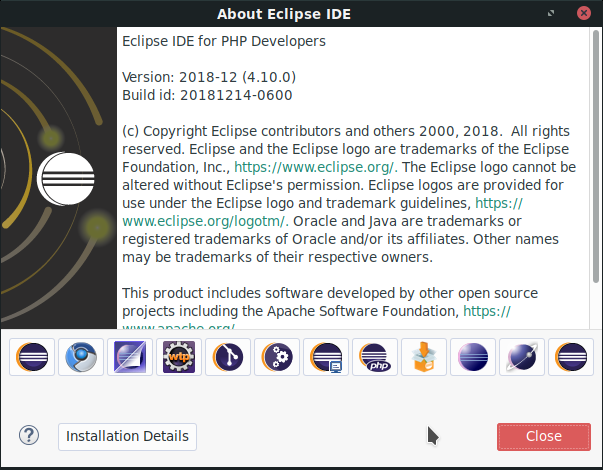Open the WTP gear feature icon
Viewport: 603px width, 470px height.
coord(179,357)
